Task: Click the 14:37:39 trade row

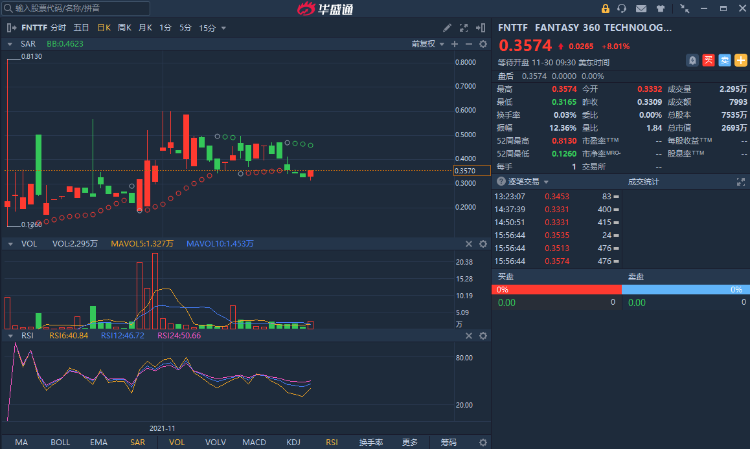Action: (x=557, y=209)
